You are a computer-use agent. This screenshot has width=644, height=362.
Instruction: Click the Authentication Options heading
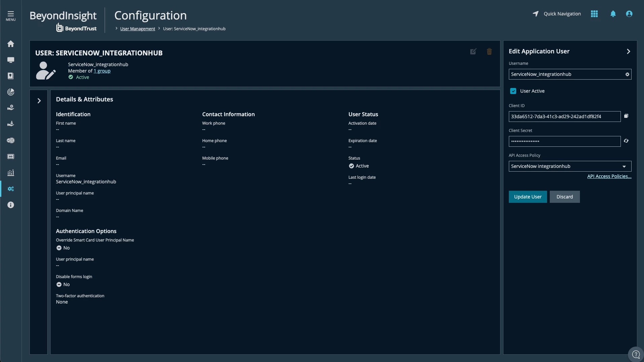(86, 231)
